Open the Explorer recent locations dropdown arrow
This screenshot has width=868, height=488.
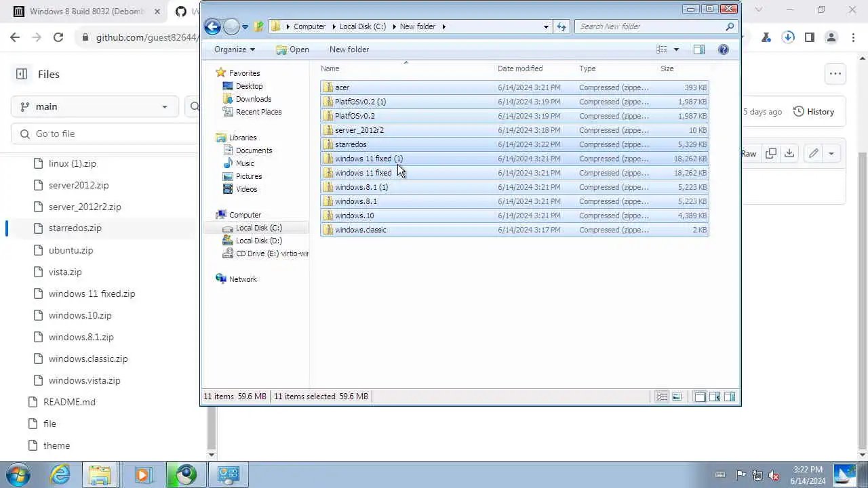pos(245,27)
